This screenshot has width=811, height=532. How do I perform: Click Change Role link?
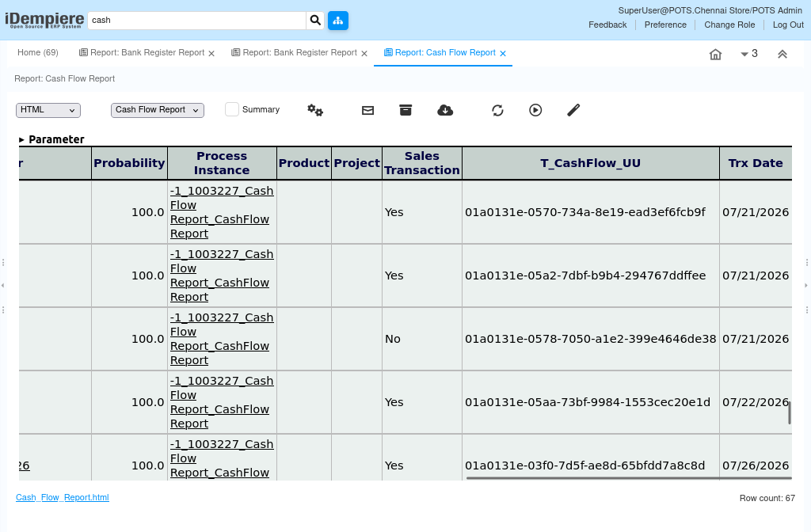click(x=729, y=25)
